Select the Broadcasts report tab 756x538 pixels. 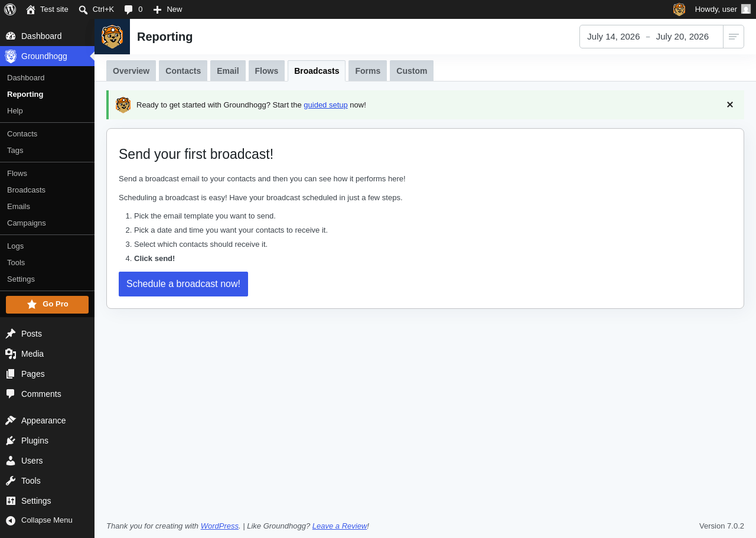[317, 71]
